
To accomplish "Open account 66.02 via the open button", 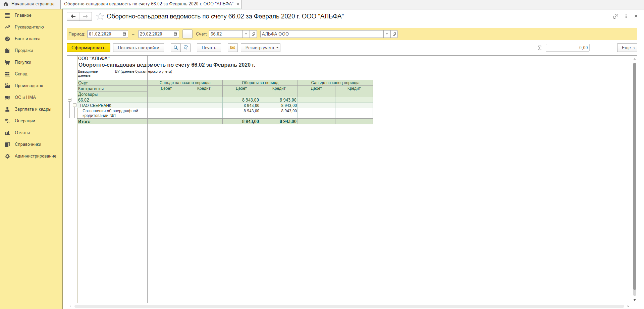I will point(253,34).
